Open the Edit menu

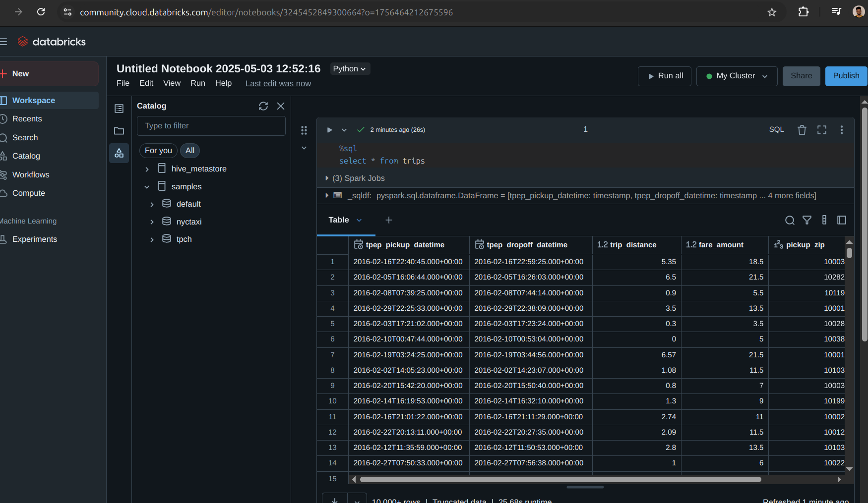(x=146, y=83)
